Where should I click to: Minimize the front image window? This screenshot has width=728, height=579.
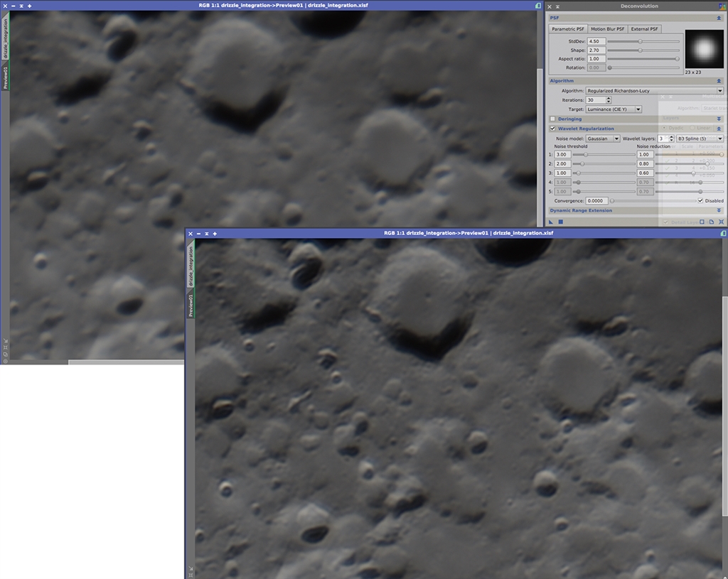click(x=198, y=233)
